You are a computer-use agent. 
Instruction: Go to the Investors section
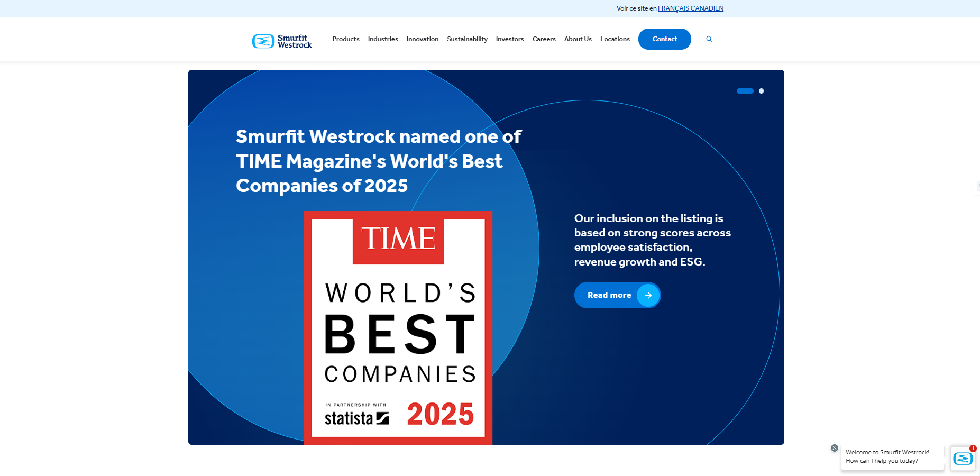pos(510,39)
